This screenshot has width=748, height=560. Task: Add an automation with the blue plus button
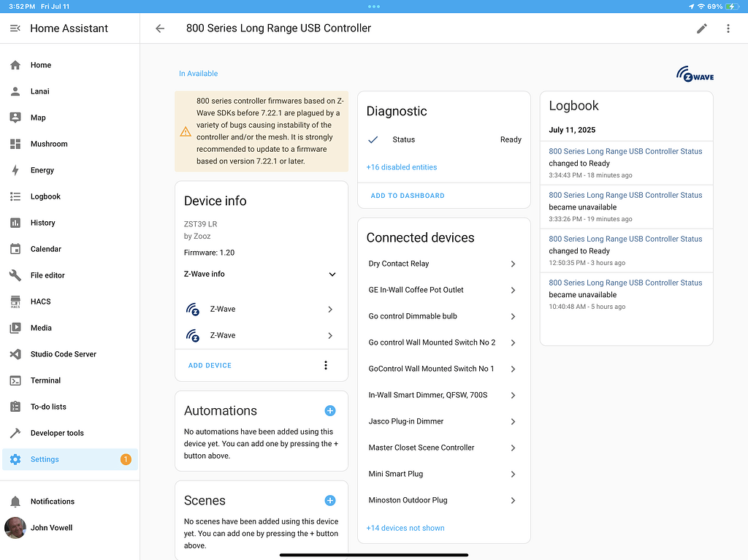pos(330,411)
